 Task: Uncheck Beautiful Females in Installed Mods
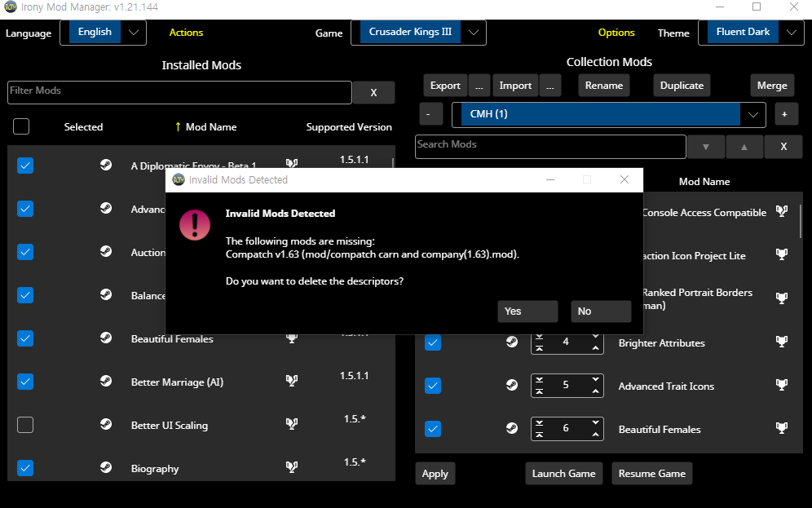click(x=25, y=338)
